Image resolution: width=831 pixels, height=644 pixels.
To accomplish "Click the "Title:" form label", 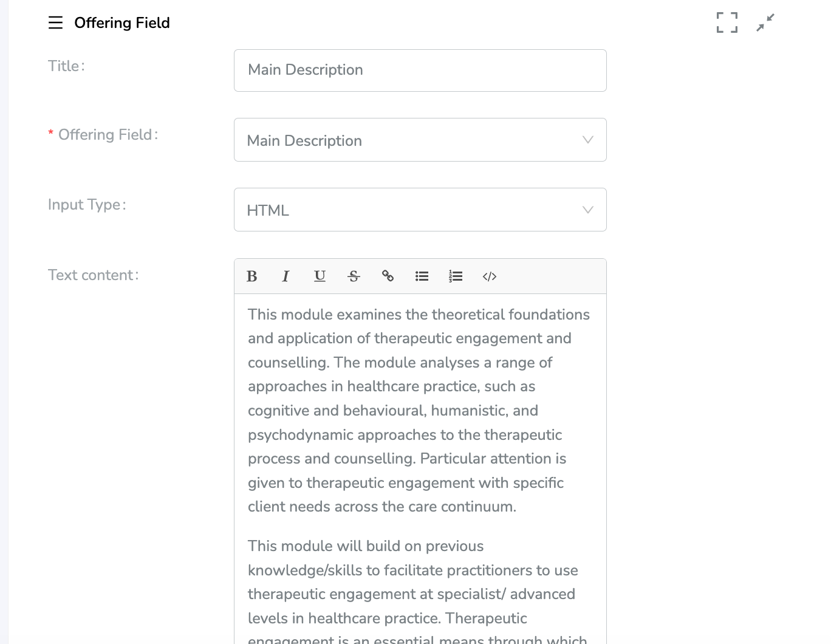I will 66,66.
